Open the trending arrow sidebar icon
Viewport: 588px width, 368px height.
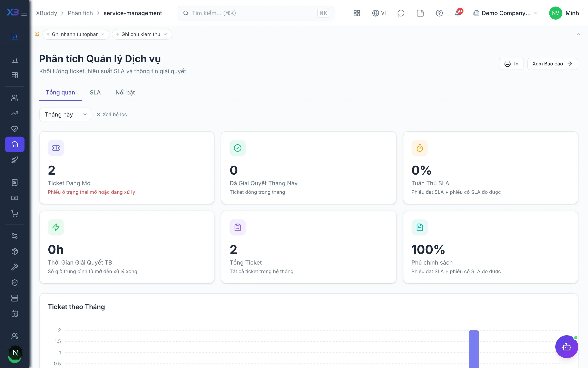(x=14, y=113)
